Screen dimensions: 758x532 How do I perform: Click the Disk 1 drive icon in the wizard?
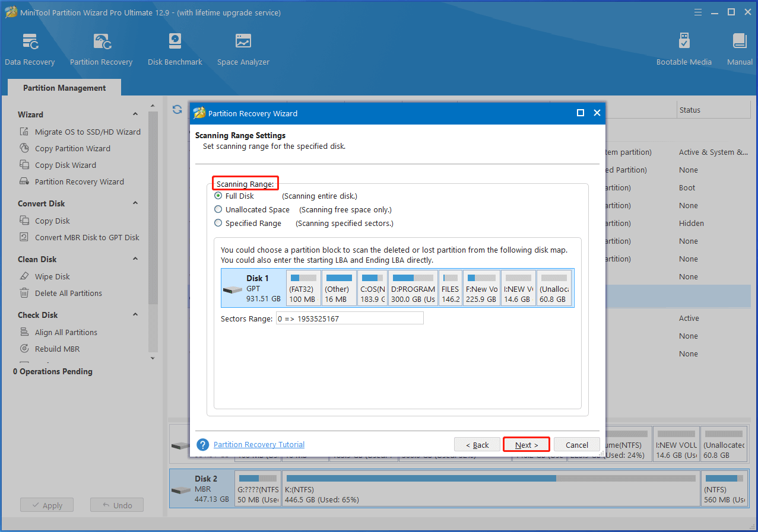pos(232,290)
